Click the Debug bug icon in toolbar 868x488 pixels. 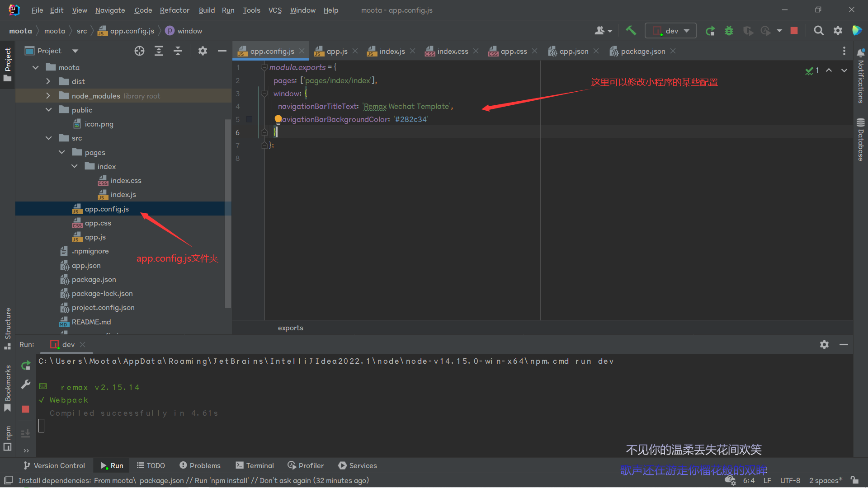pos(729,31)
